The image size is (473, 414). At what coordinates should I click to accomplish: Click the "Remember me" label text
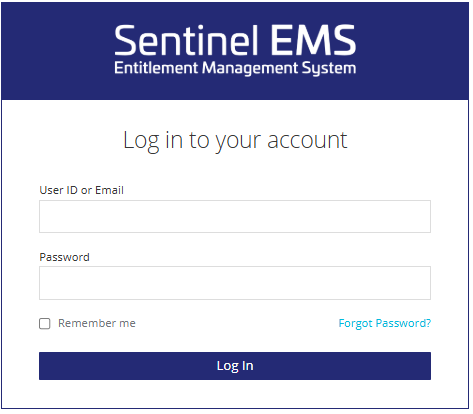pos(97,323)
